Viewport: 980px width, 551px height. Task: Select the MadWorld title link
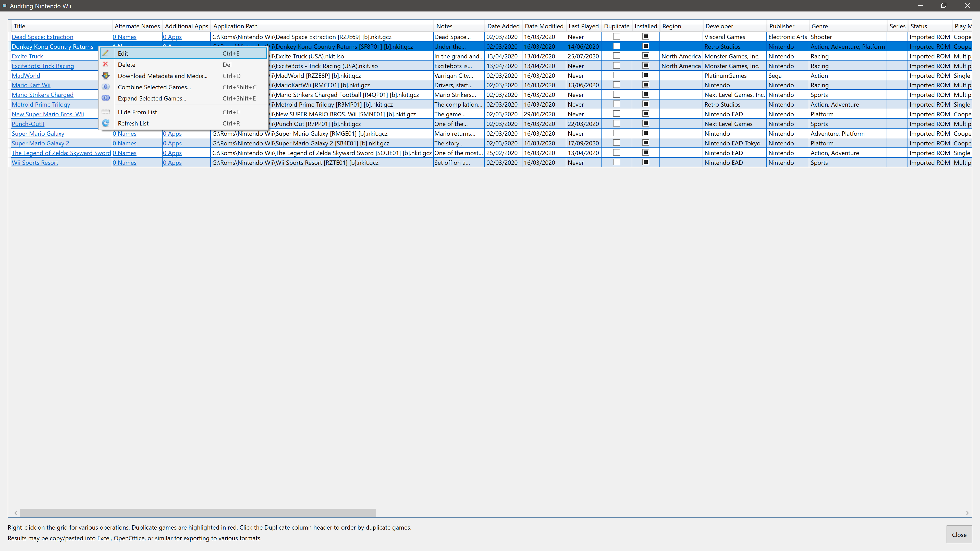[x=26, y=76]
